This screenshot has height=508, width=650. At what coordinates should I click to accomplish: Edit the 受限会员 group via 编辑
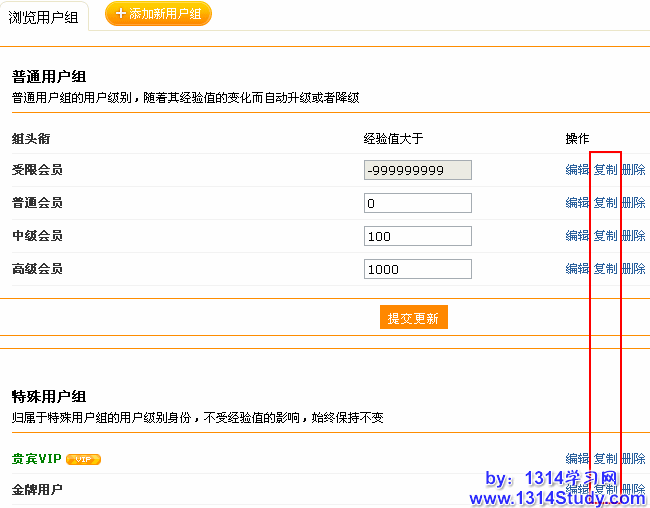[577, 170]
